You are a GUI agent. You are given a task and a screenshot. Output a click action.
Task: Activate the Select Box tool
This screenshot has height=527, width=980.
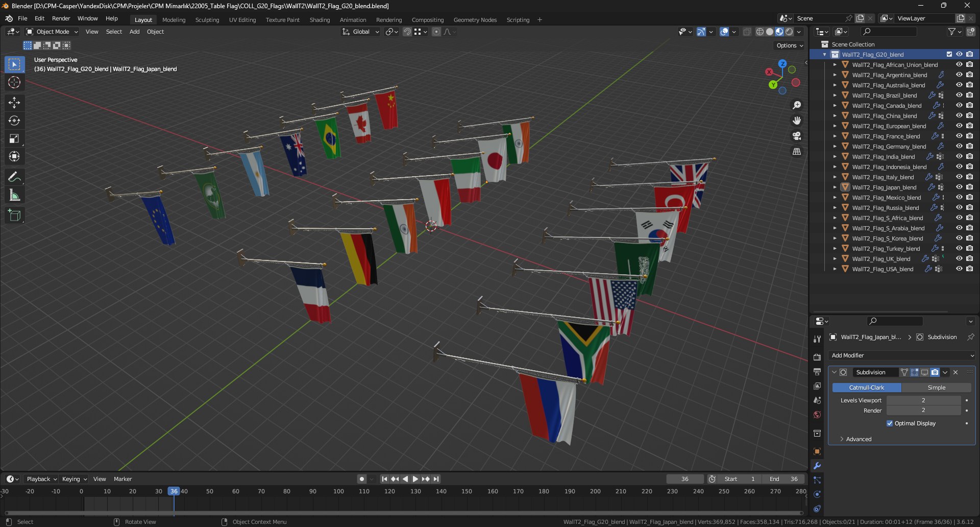(x=14, y=64)
